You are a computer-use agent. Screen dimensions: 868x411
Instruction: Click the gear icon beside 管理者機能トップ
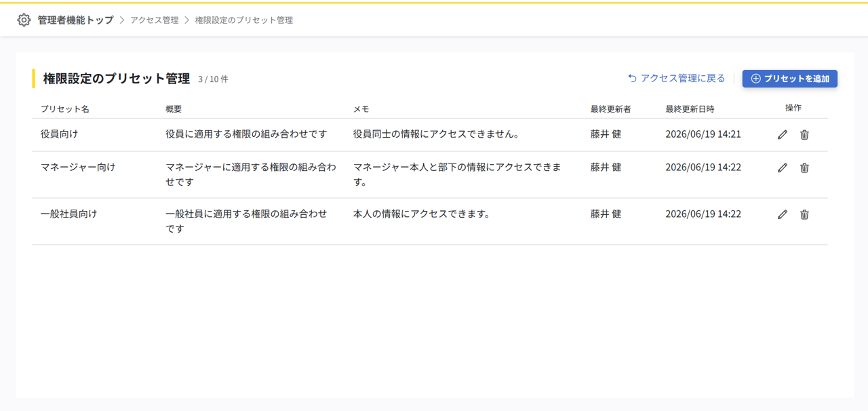(x=24, y=20)
